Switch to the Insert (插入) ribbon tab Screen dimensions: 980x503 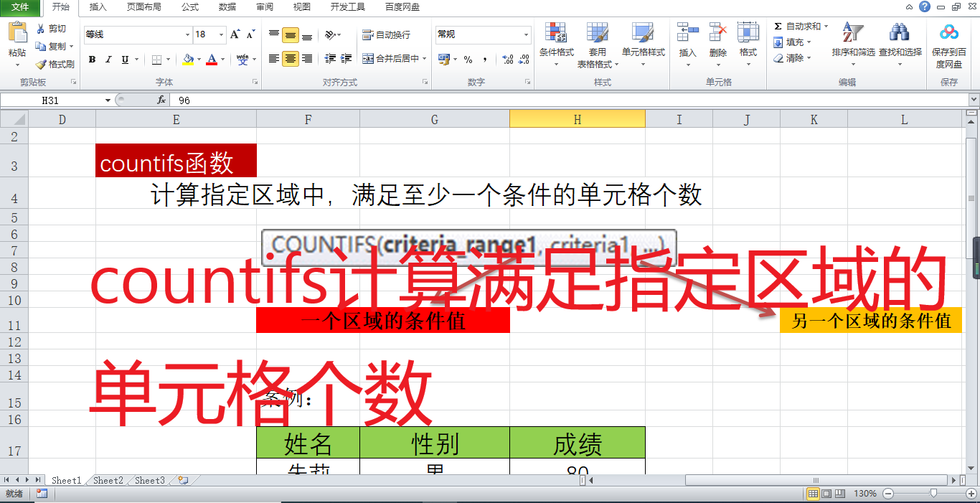point(98,7)
